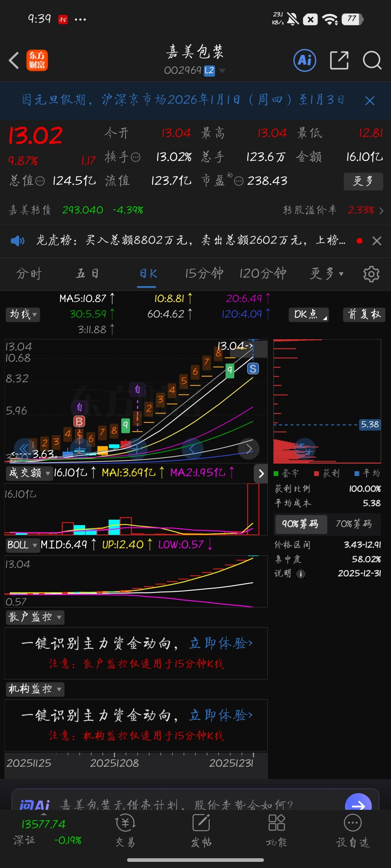Tap the 平均成本 5.38 value
Screen dimensions: 391x868
coord(372,503)
